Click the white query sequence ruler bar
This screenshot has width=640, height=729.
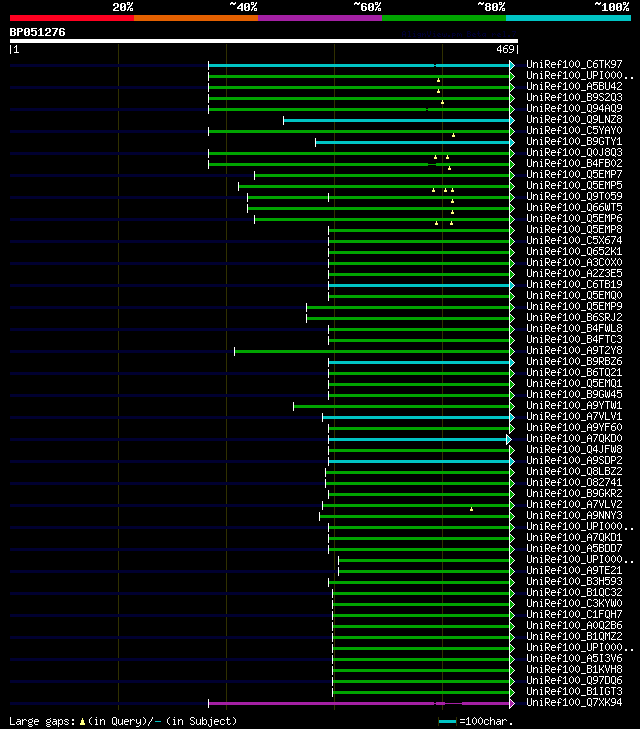(264, 41)
